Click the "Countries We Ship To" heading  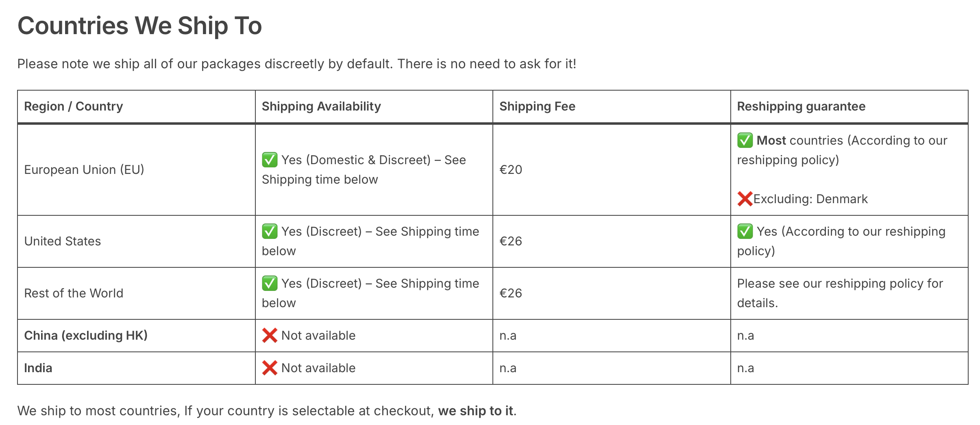(139, 26)
